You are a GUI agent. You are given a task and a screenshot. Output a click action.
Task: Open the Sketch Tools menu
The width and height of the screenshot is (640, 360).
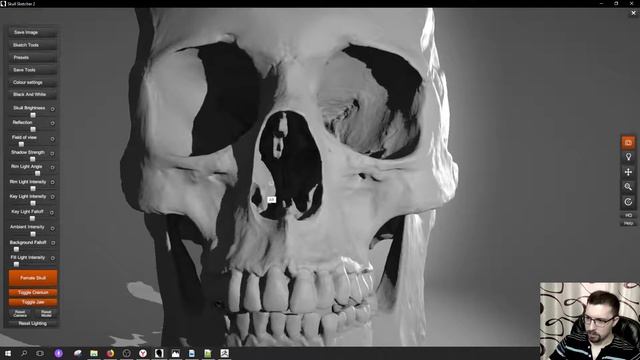[x=33, y=45]
